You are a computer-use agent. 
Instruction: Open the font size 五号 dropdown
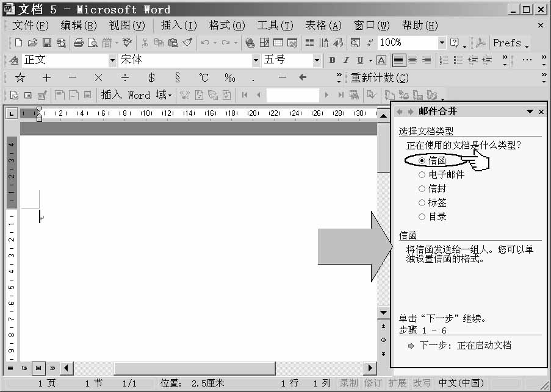click(317, 60)
